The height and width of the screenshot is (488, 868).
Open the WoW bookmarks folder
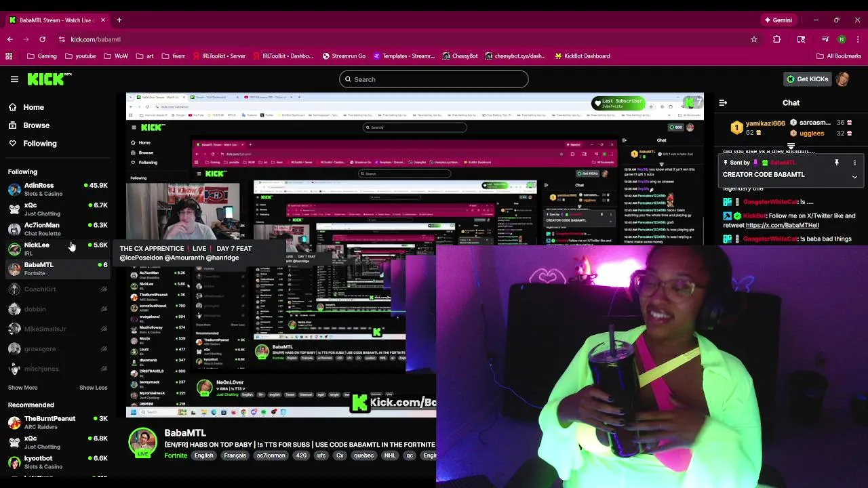(116, 56)
